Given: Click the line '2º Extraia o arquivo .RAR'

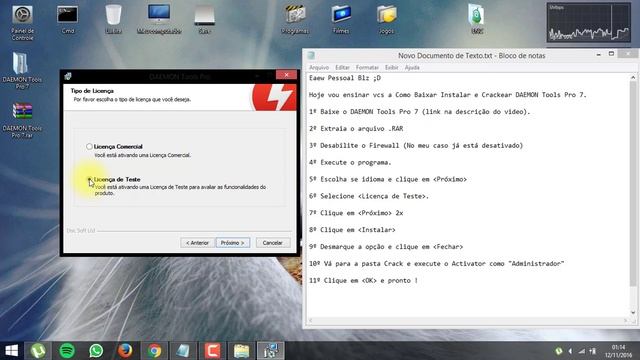Looking at the screenshot, I should coord(356,129).
